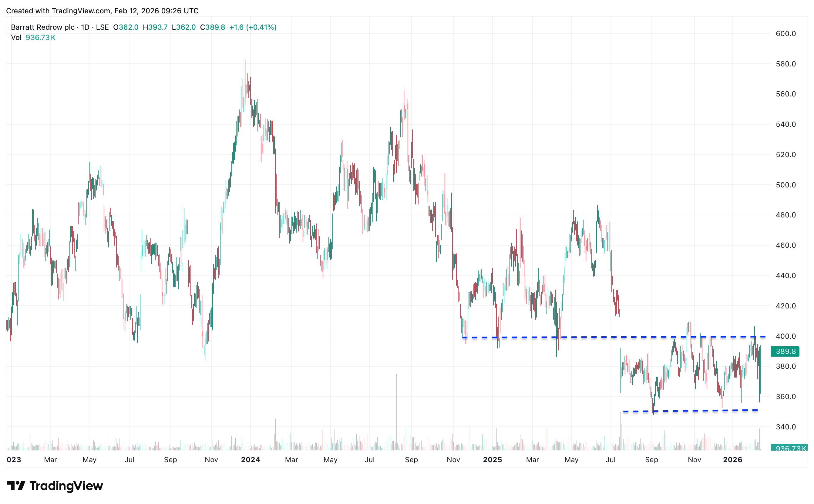The image size is (814, 504).
Task: Click the +1.6 (+0.41%) change value
Action: [x=253, y=27]
